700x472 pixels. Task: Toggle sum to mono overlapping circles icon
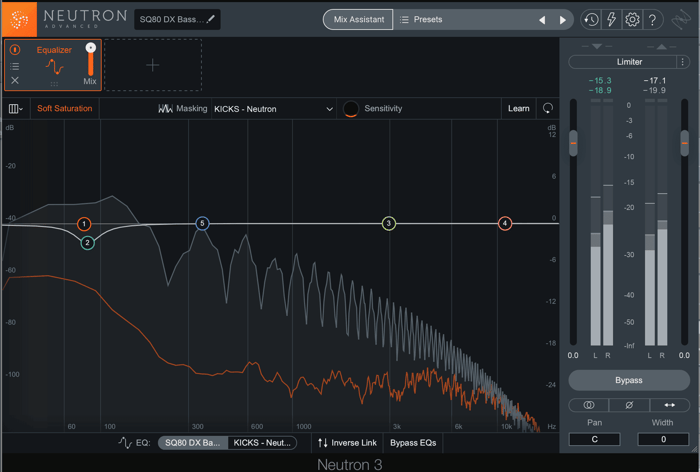pos(589,405)
